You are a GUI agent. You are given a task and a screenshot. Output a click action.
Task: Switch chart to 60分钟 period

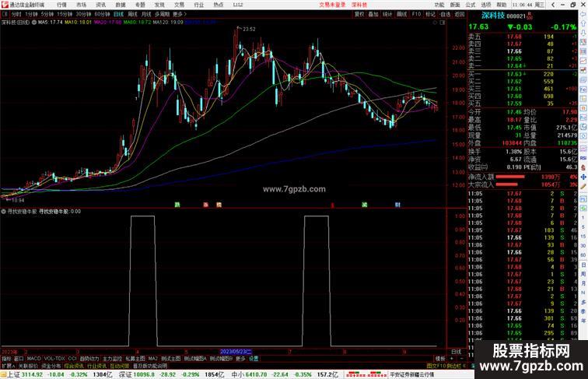tap(102, 14)
